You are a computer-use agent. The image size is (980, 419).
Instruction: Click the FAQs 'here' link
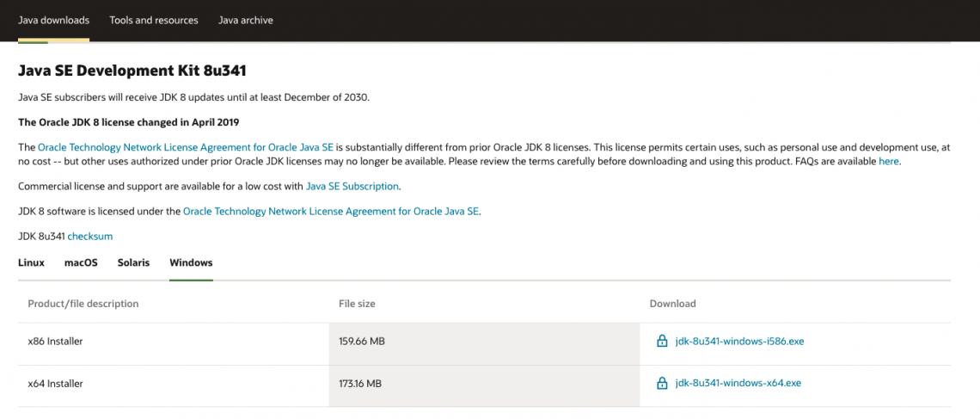coord(888,161)
